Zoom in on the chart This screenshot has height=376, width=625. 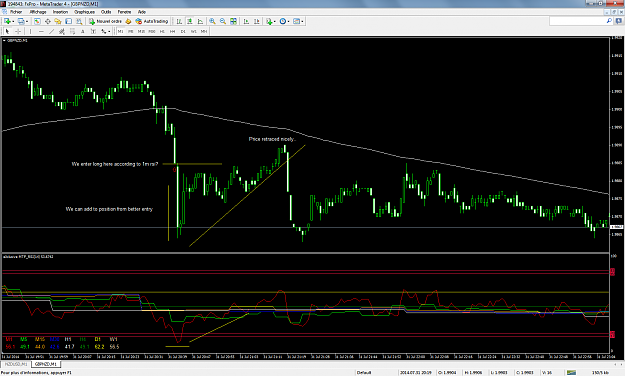pyautogui.click(x=212, y=21)
